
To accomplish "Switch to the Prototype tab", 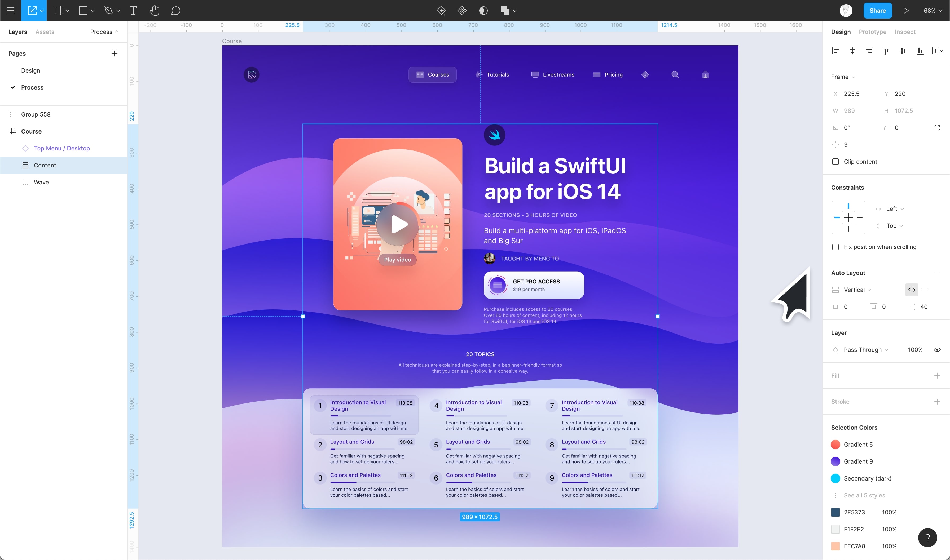I will click(x=872, y=32).
